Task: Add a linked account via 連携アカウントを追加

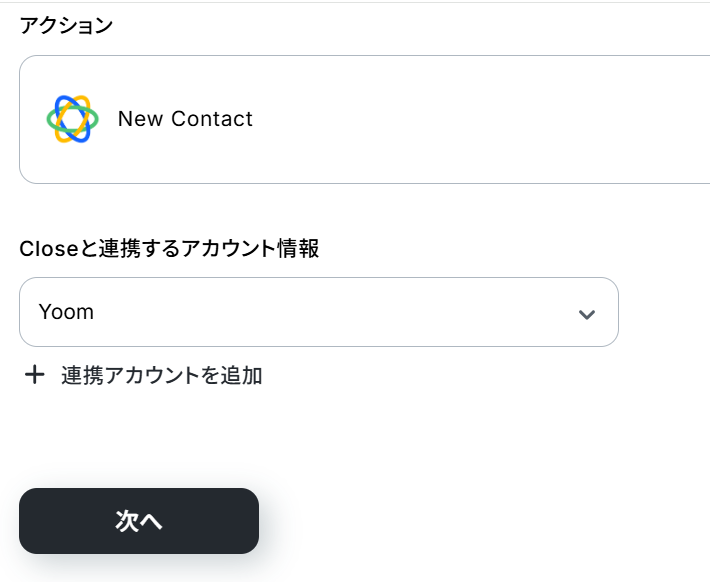Action: 161,376
